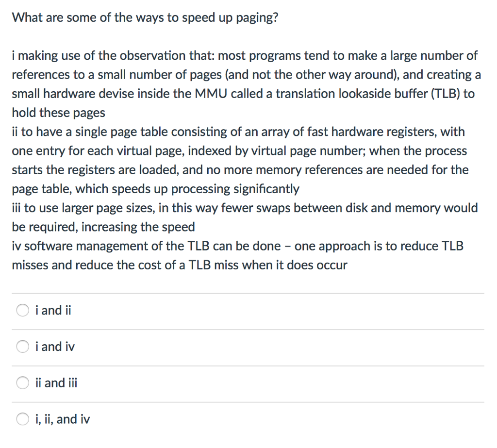Screen dimensions: 497x448
Task: Click the answer label "i and iv"
Action: pyautogui.click(x=54, y=347)
